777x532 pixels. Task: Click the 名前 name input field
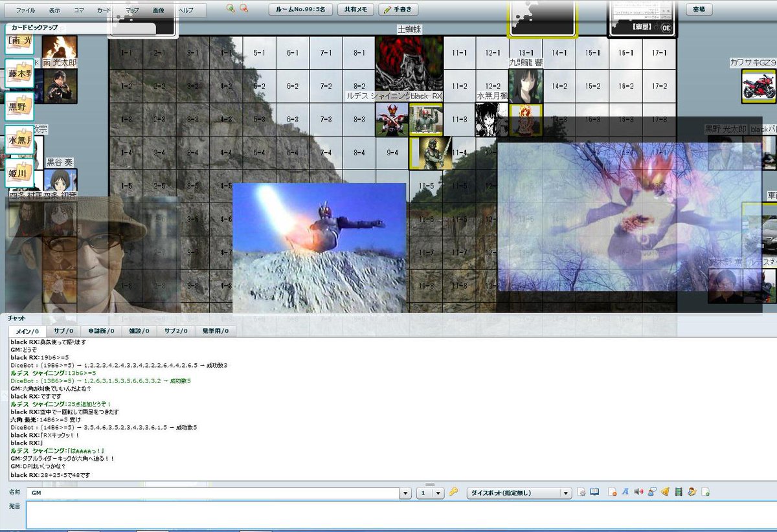click(212, 493)
